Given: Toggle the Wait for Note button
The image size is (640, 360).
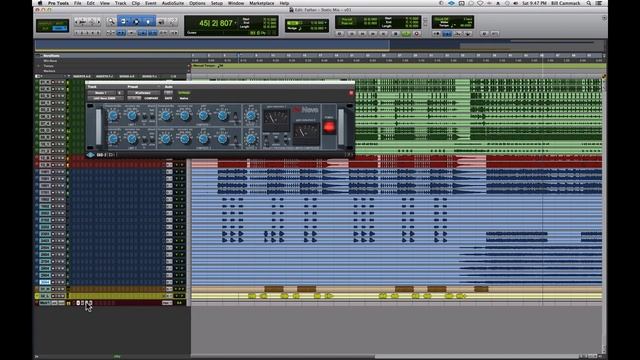Looking at the screenshot, I should coord(436,34).
